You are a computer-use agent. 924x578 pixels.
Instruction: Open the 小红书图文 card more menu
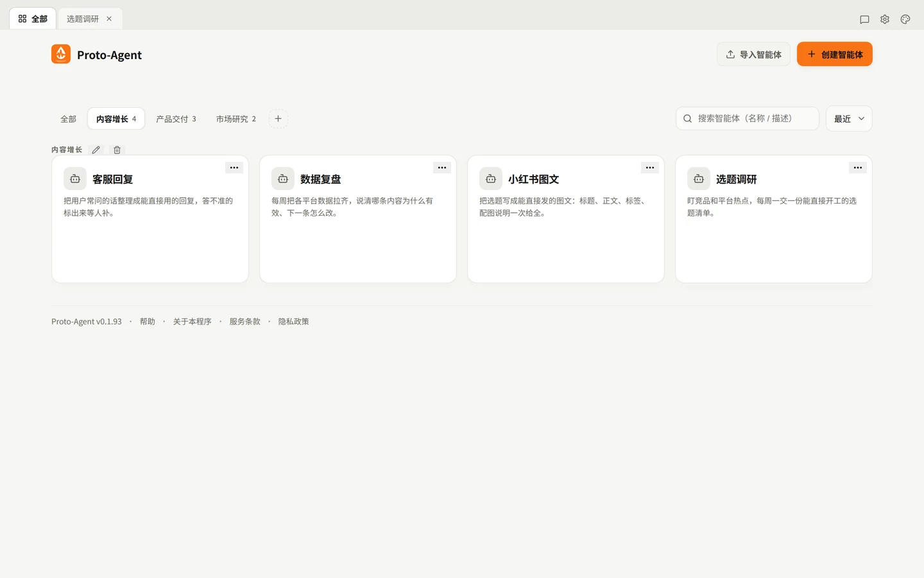tap(650, 168)
